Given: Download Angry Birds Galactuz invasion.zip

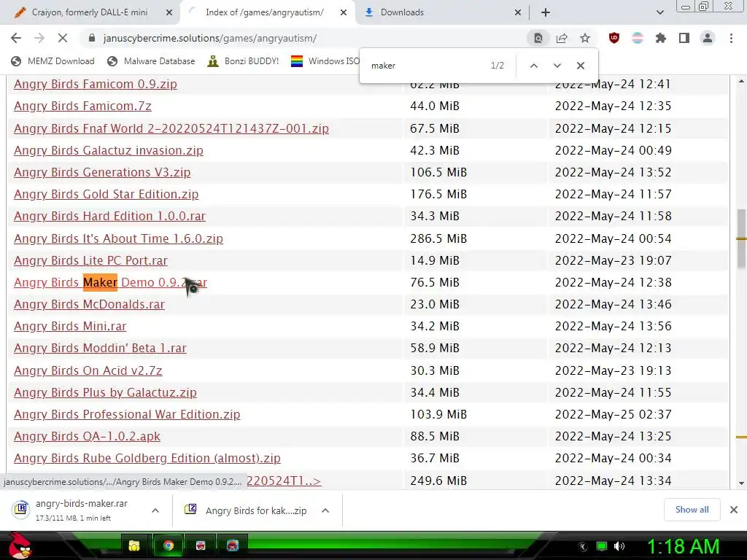Looking at the screenshot, I should (109, 150).
